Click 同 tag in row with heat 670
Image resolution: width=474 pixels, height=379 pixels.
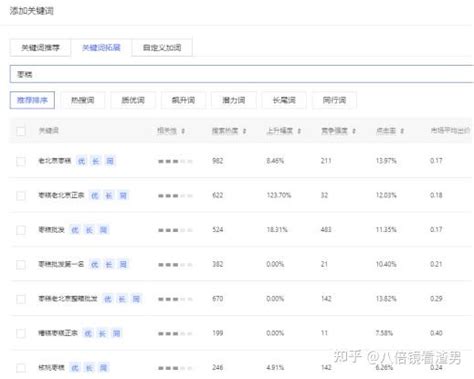tap(136, 299)
